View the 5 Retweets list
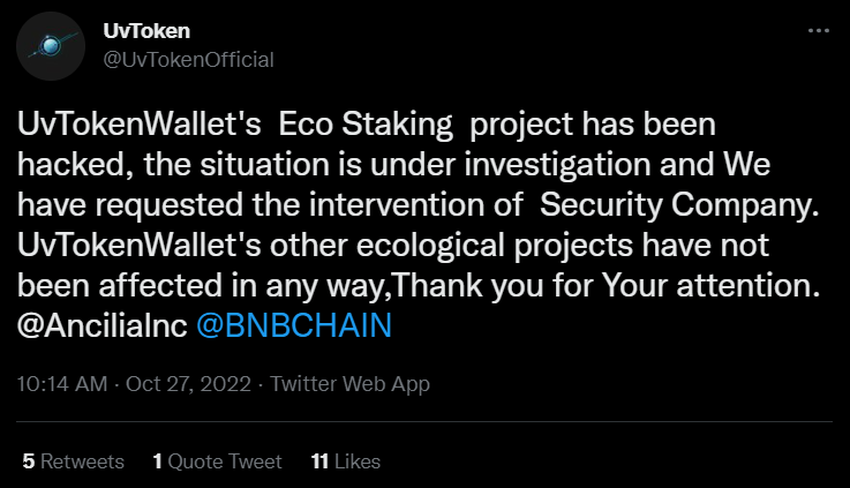 [x=72, y=461]
